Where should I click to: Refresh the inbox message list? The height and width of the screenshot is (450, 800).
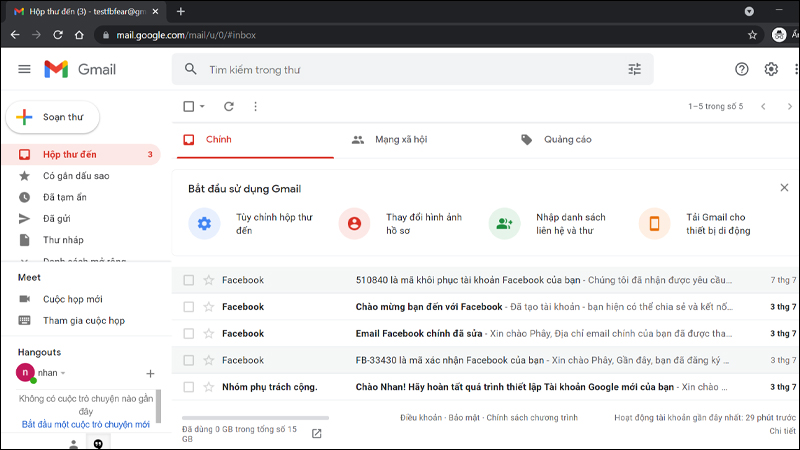tap(229, 106)
